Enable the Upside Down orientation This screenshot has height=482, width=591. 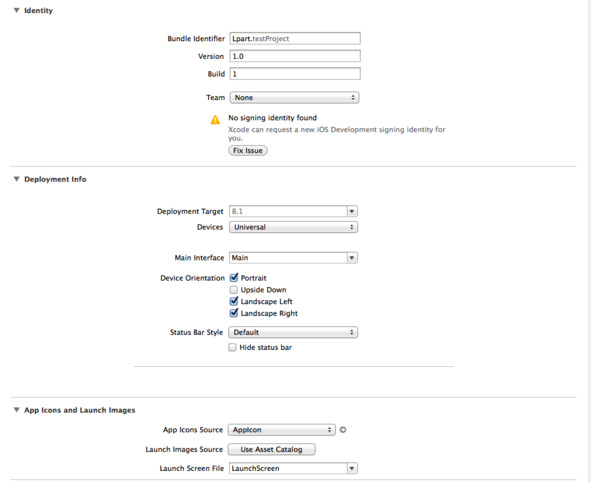(x=234, y=290)
